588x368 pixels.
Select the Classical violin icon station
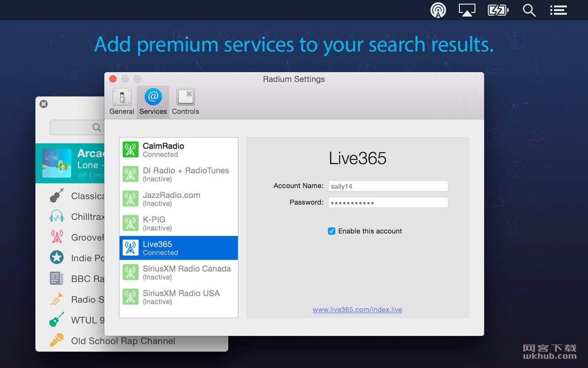click(57, 196)
